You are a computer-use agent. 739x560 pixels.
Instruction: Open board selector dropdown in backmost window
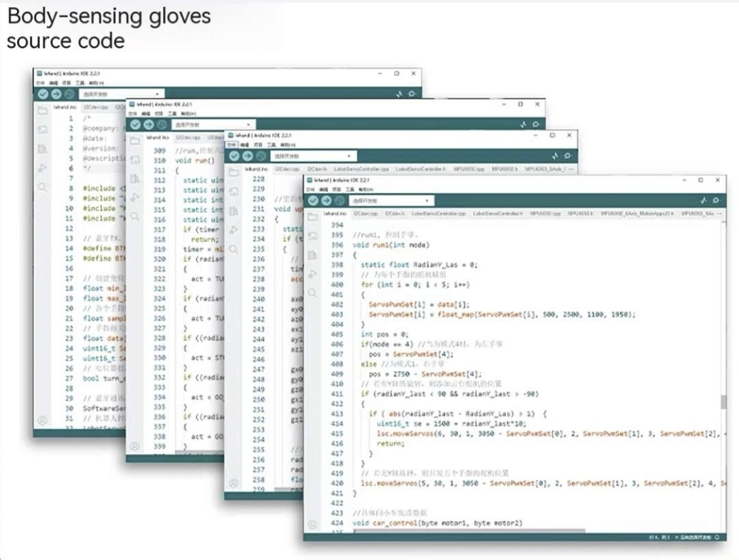[121, 94]
